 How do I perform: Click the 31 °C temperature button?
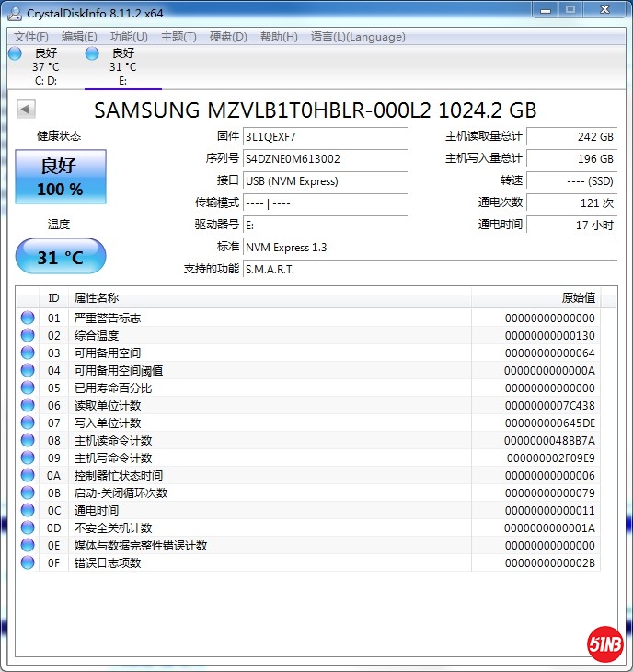coord(61,257)
